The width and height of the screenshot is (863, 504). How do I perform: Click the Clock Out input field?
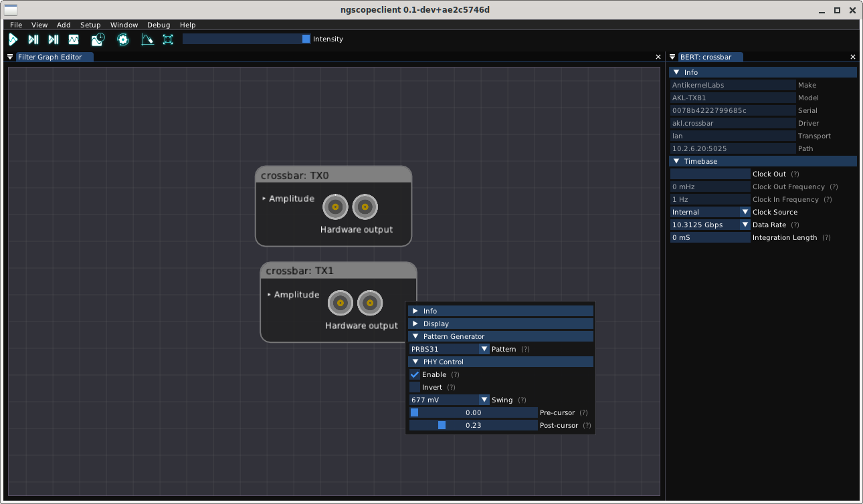click(710, 174)
